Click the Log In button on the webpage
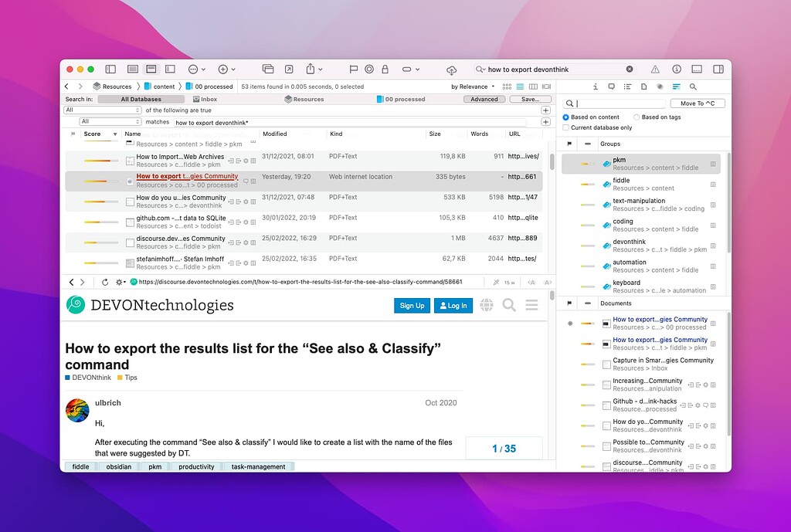 [455, 306]
